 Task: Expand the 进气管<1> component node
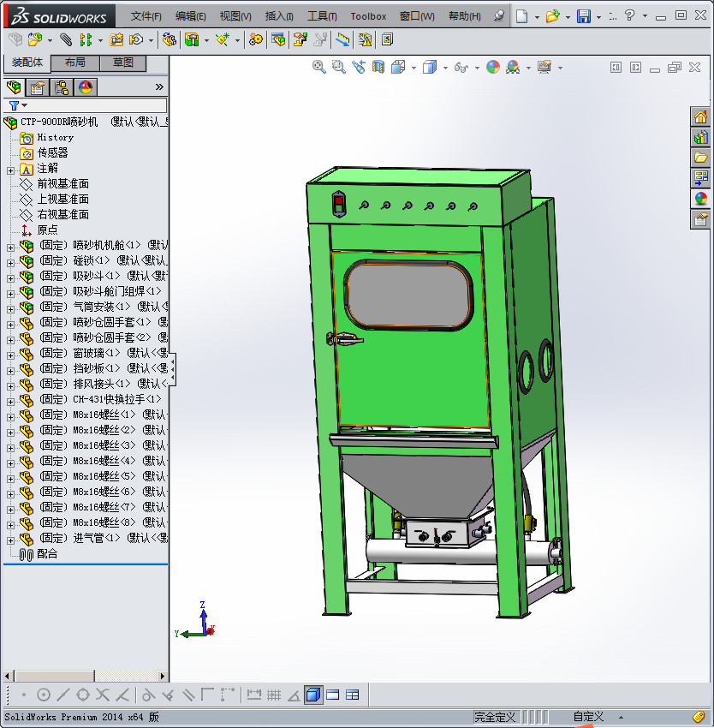(x=10, y=539)
